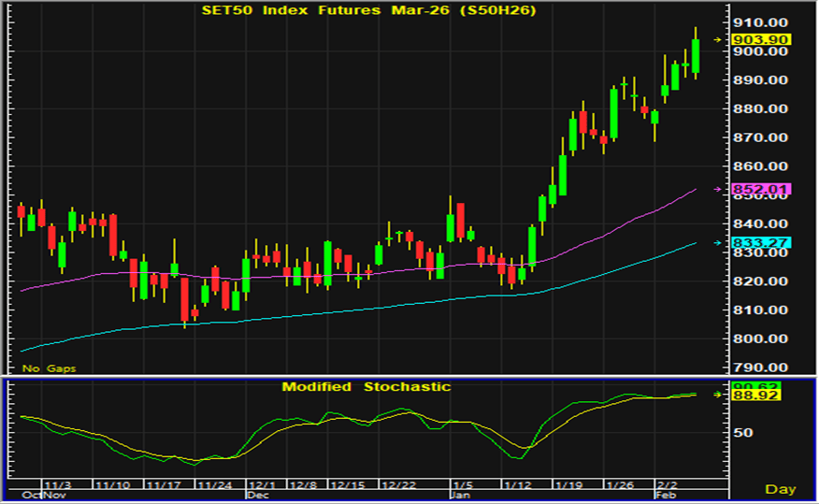Image resolution: width=819 pixels, height=504 pixels.
Task: Click the Dec month label on time axis
Action: click(x=256, y=496)
